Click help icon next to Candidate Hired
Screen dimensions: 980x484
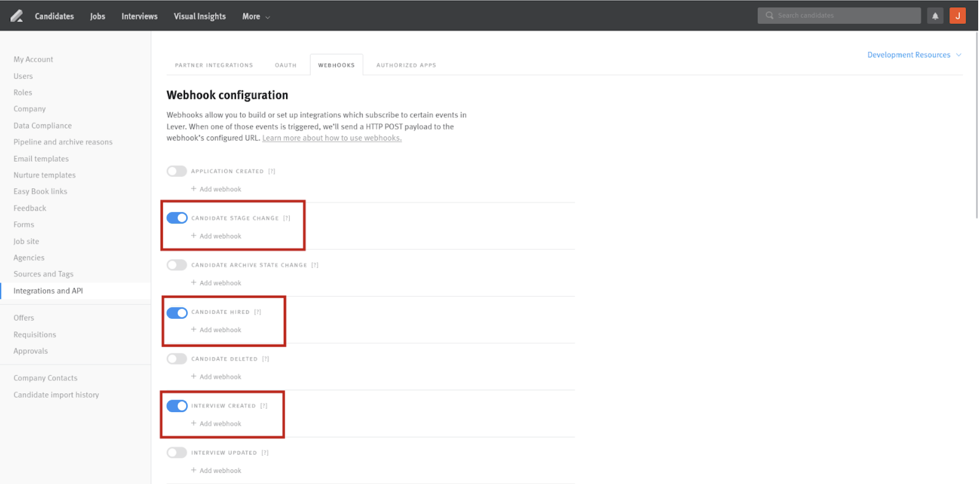(258, 312)
